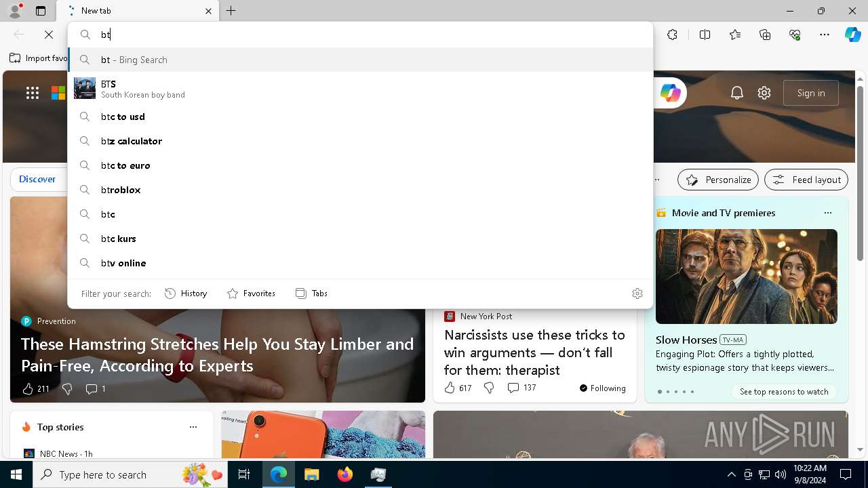Open the volume control tray icon
The image size is (868, 488).
tap(781, 474)
